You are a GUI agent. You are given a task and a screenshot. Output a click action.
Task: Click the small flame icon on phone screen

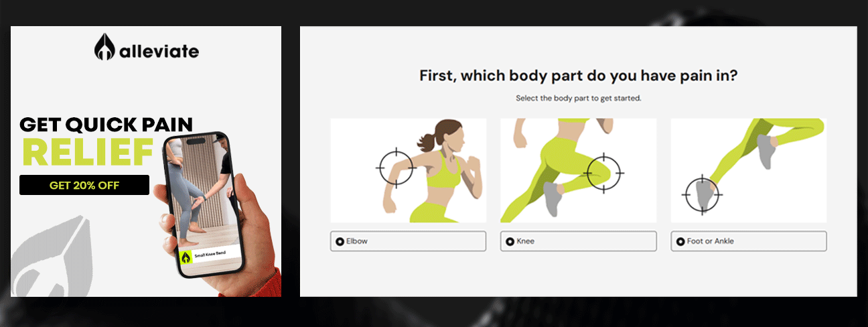click(186, 257)
